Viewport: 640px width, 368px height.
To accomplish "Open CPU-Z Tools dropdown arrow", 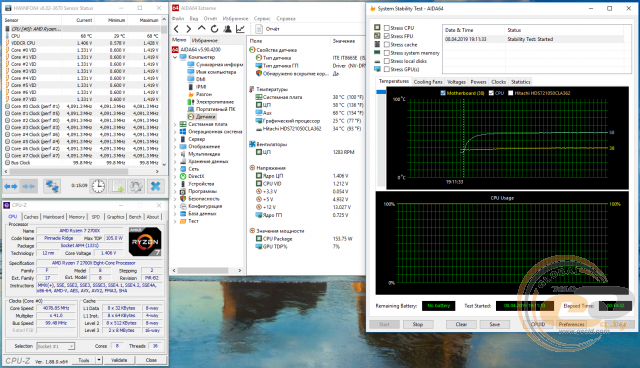I will [99, 360].
